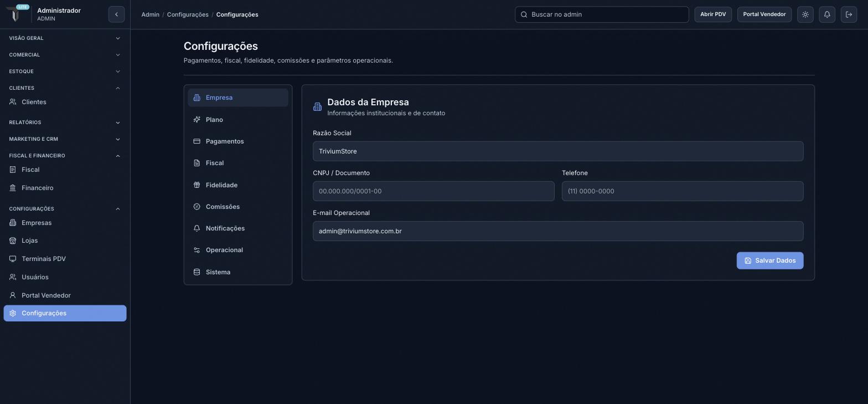The height and width of the screenshot is (404, 868).
Task: Open Usuários sidebar entry
Action: pyautogui.click(x=65, y=277)
